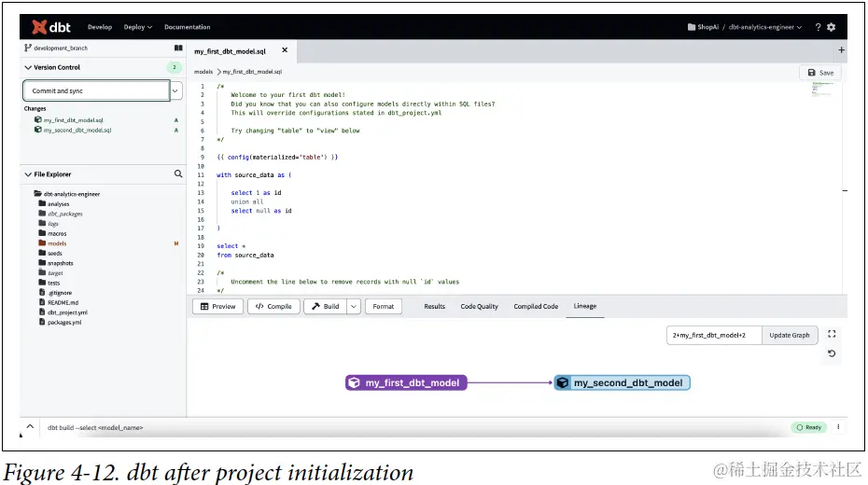Screen dimensions: 868x485
Task: Click the Update Graph button
Action: [790, 335]
